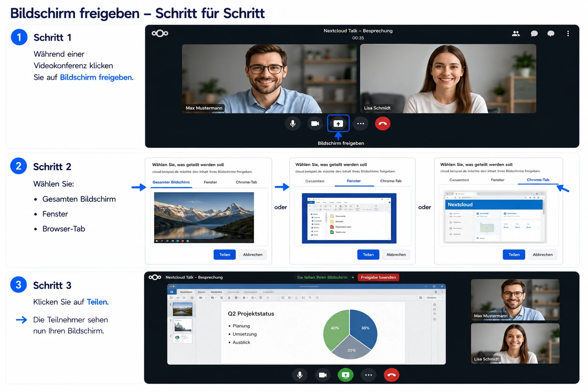Click the 'Nextcloud Talk – Besprechung' title in the first call
588x392 pixels.
coord(358,31)
